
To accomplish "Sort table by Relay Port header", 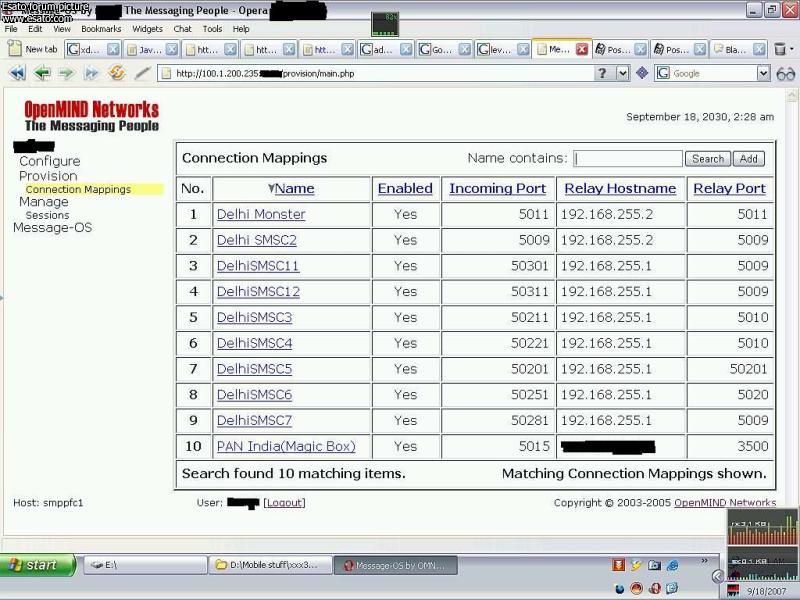I will [730, 189].
